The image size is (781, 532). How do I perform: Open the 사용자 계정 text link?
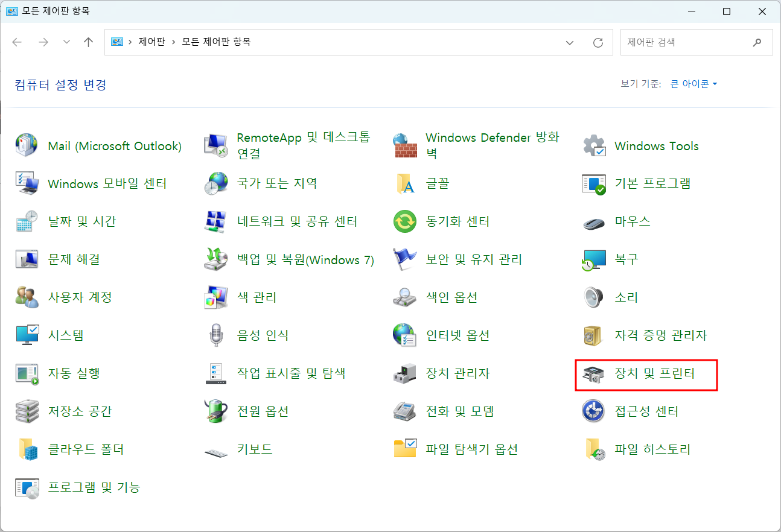click(x=80, y=297)
